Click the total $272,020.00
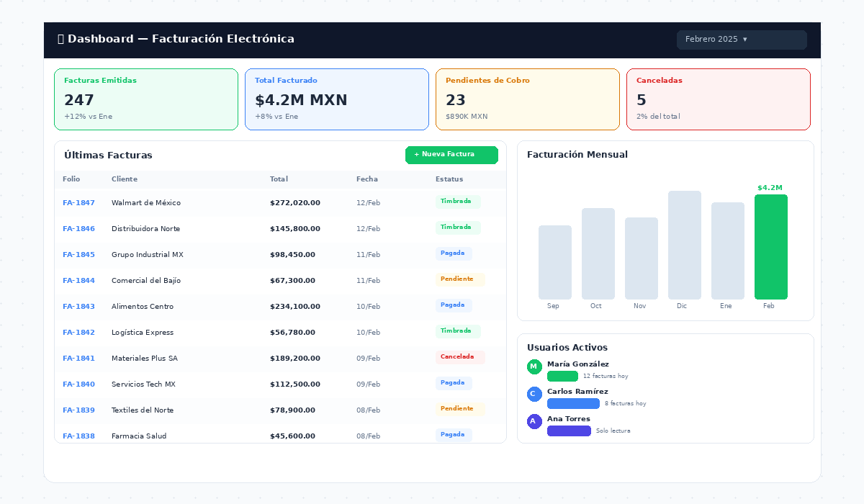The image size is (864, 504). click(x=295, y=203)
